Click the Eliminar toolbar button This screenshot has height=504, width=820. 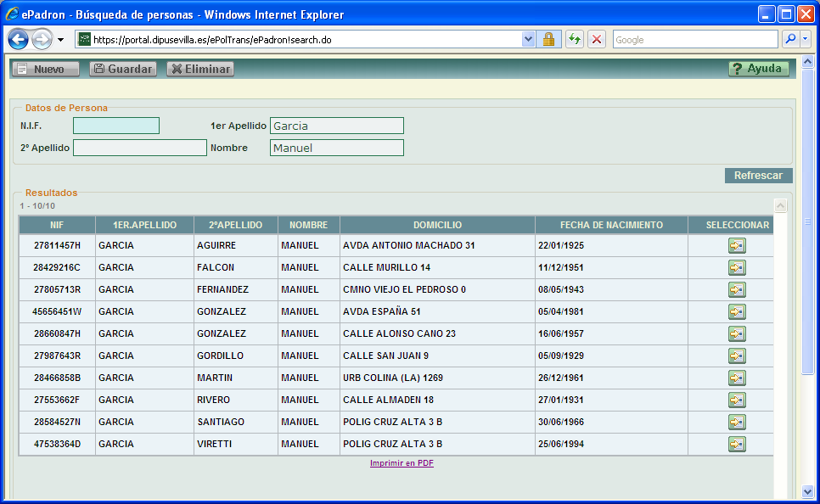click(x=200, y=69)
